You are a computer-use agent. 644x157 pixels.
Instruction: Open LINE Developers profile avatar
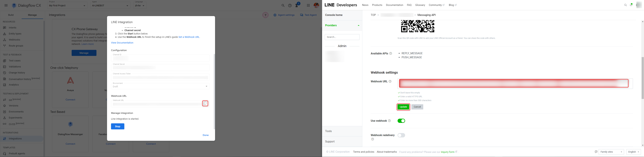point(639,5)
